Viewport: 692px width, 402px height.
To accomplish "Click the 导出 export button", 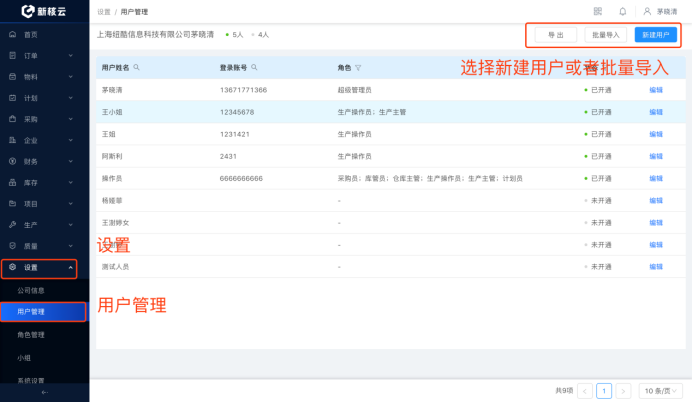I will click(556, 35).
